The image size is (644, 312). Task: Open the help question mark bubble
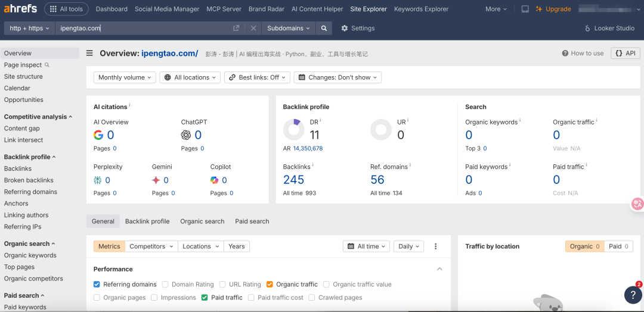pyautogui.click(x=632, y=295)
